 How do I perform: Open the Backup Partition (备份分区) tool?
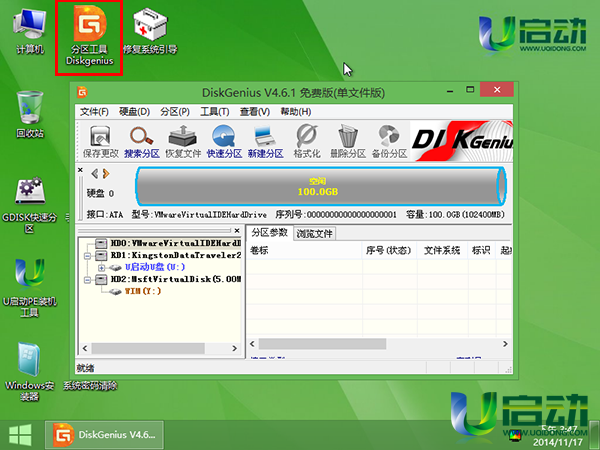(x=389, y=142)
